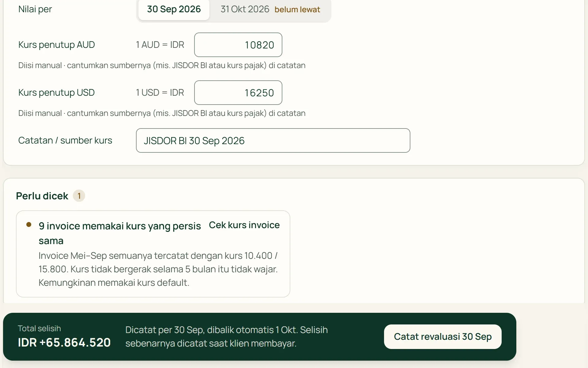This screenshot has height=368, width=588.
Task: Click the brown warning bullet on the invoice card
Action: [x=29, y=224]
